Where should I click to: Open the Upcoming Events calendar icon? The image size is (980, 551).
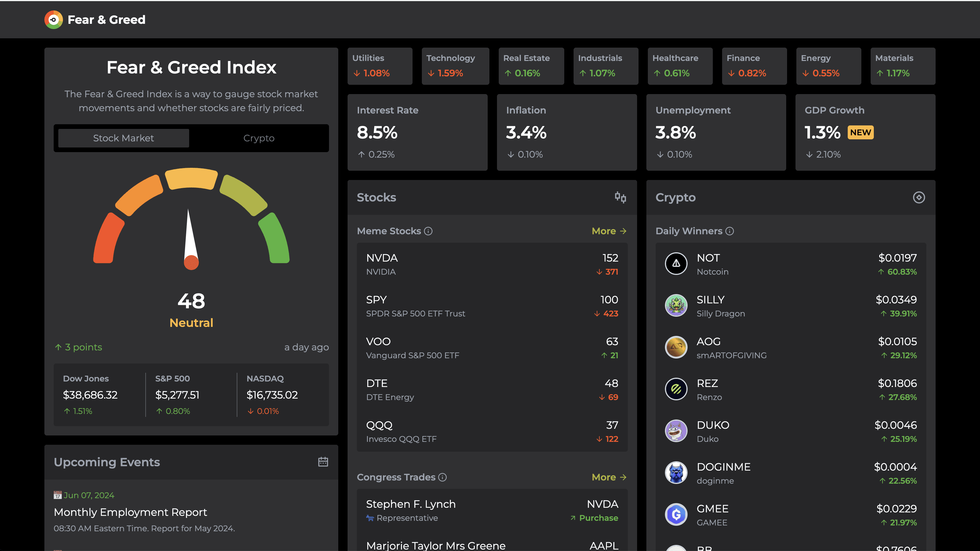click(323, 462)
